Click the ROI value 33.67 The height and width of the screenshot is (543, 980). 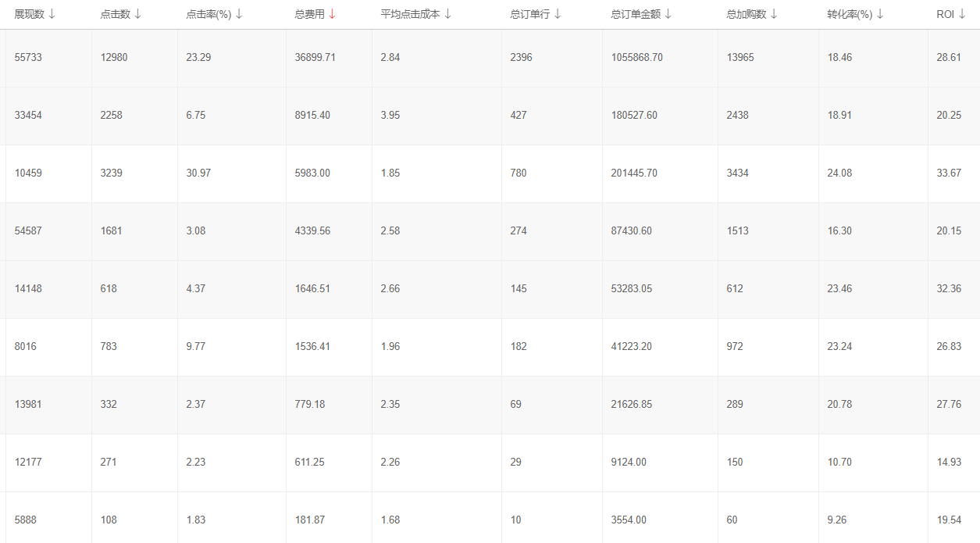tap(949, 173)
